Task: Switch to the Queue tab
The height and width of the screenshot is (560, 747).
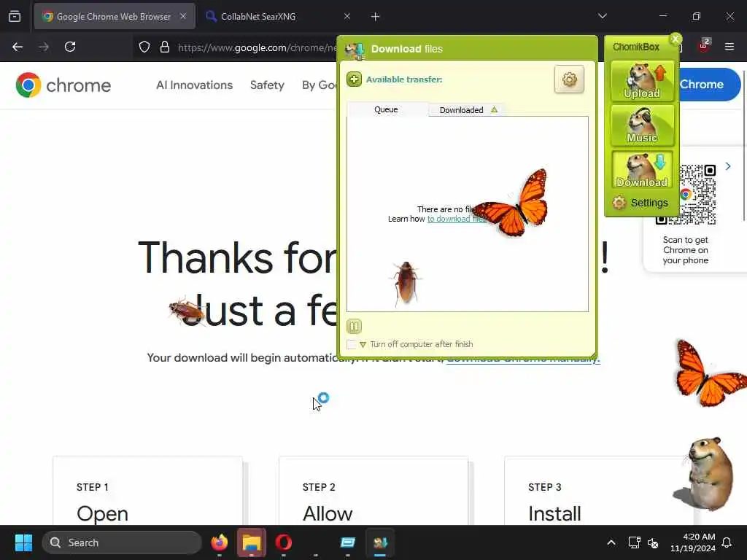Action: 386,109
